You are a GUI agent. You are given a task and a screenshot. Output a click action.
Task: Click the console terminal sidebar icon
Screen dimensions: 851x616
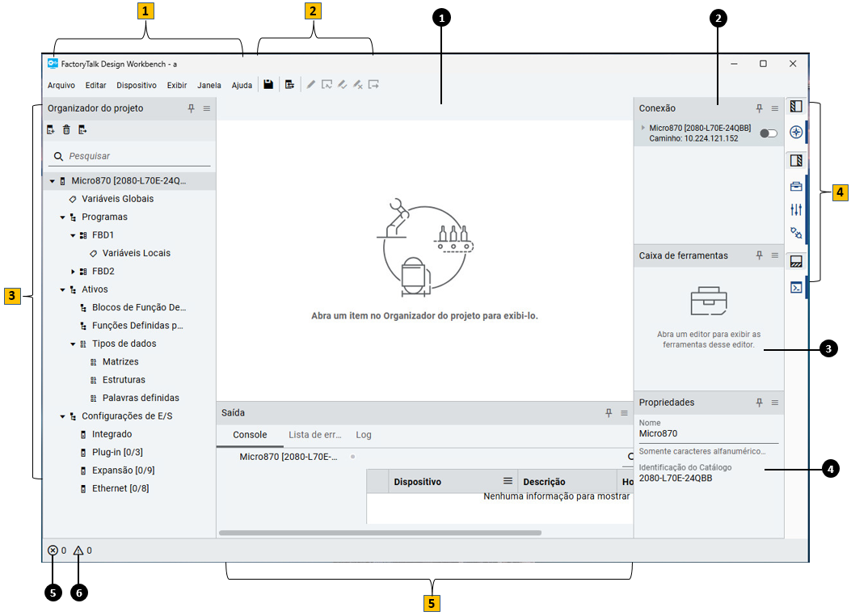pyautogui.click(x=796, y=288)
